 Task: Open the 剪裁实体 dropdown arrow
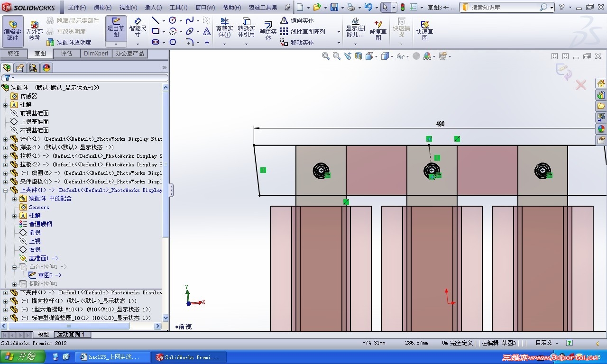[224, 44]
